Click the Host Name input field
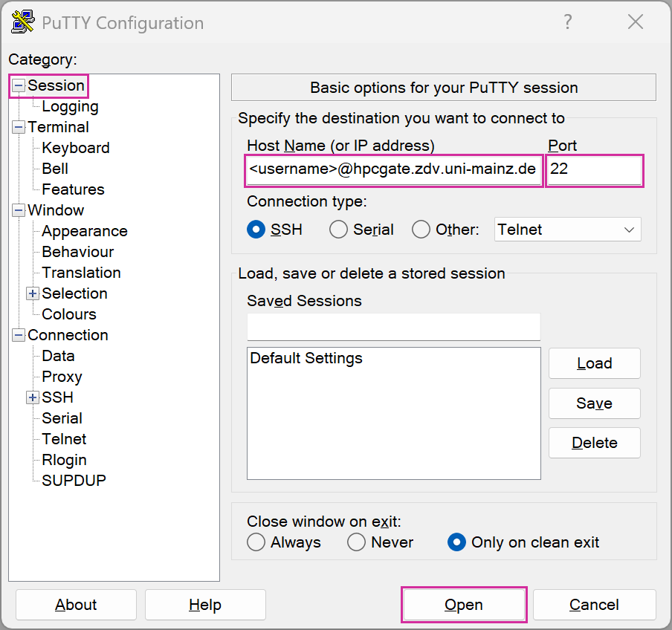Image resolution: width=672 pixels, height=630 pixels. click(x=393, y=170)
